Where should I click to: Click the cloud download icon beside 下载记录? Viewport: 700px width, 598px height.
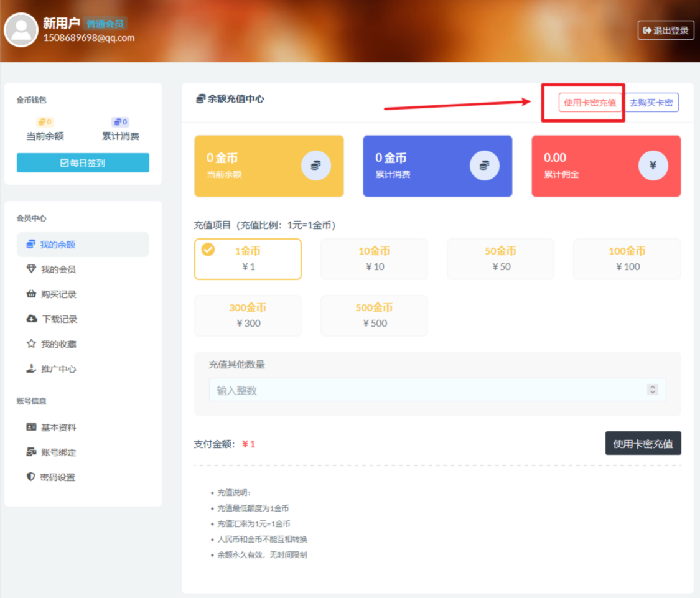tap(31, 319)
